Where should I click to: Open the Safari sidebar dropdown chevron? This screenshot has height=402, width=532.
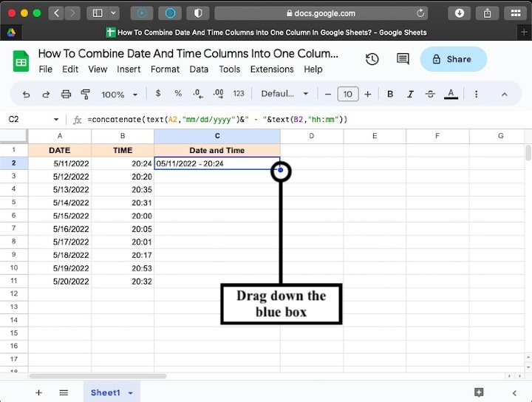coord(114,13)
